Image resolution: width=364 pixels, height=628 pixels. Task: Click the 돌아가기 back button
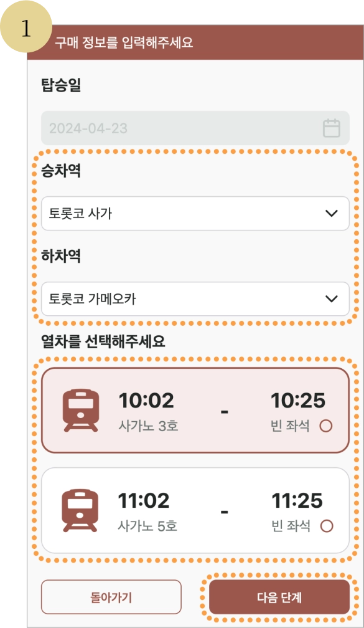pos(111,597)
